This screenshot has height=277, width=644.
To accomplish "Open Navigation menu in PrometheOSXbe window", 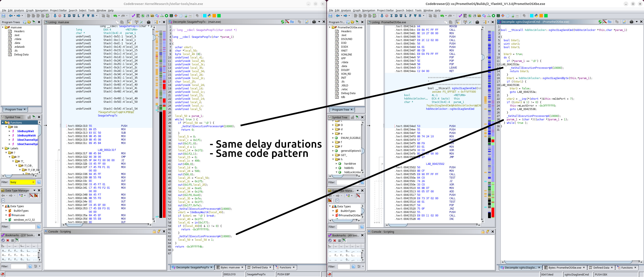I will coord(368,11).
